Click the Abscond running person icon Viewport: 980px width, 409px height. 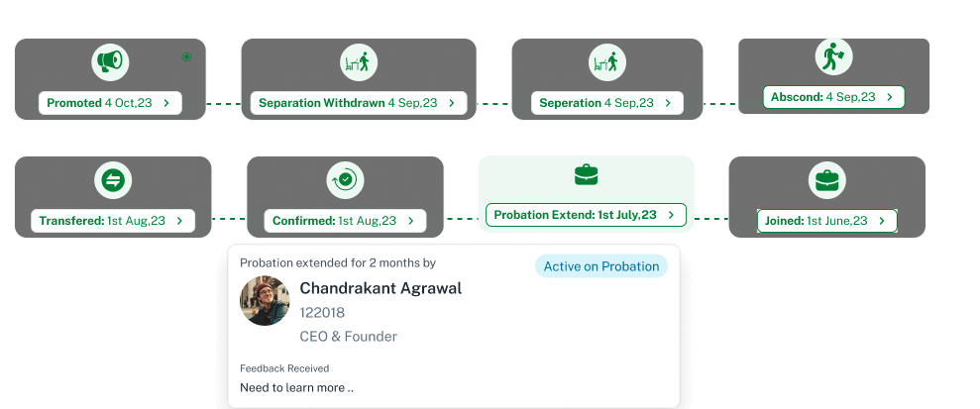(x=831, y=57)
